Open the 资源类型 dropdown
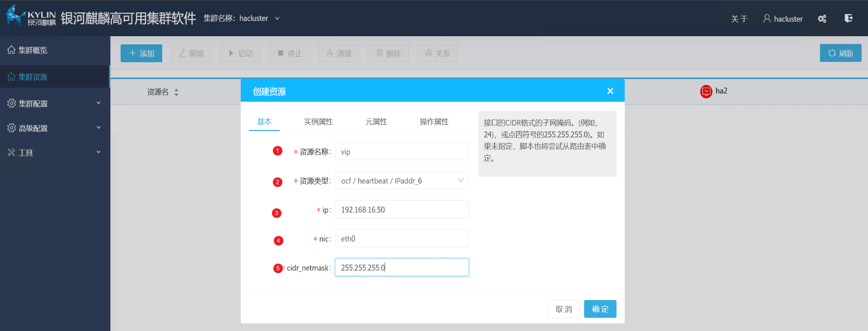This screenshot has width=868, height=331. (x=402, y=181)
